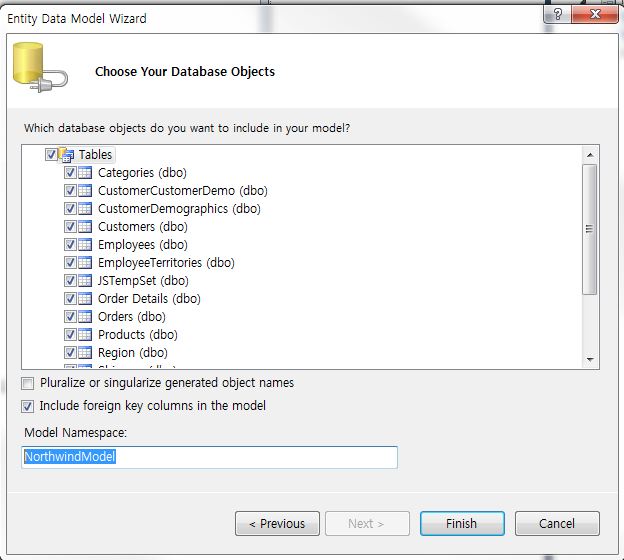Enable pluralize or singularize object names
The width and height of the screenshot is (624, 560).
click(x=27, y=384)
